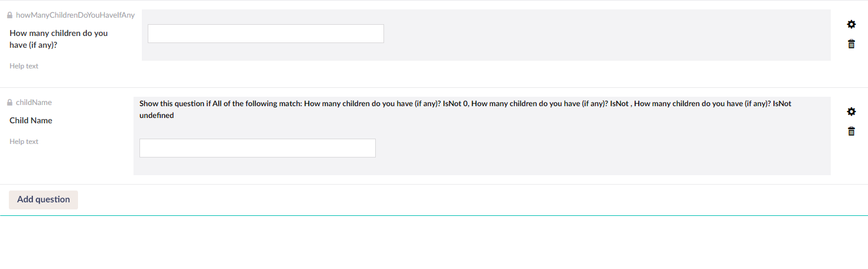This screenshot has width=868, height=269.
Task: Add a new question to the form
Action: tap(43, 199)
